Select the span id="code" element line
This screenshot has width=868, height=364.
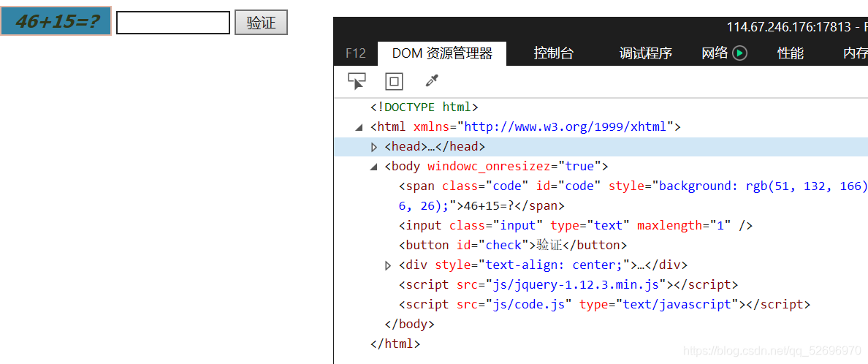point(633,186)
